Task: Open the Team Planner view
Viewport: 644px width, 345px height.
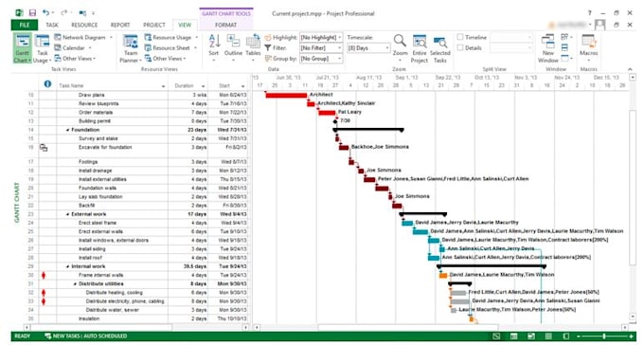Action: (x=131, y=48)
